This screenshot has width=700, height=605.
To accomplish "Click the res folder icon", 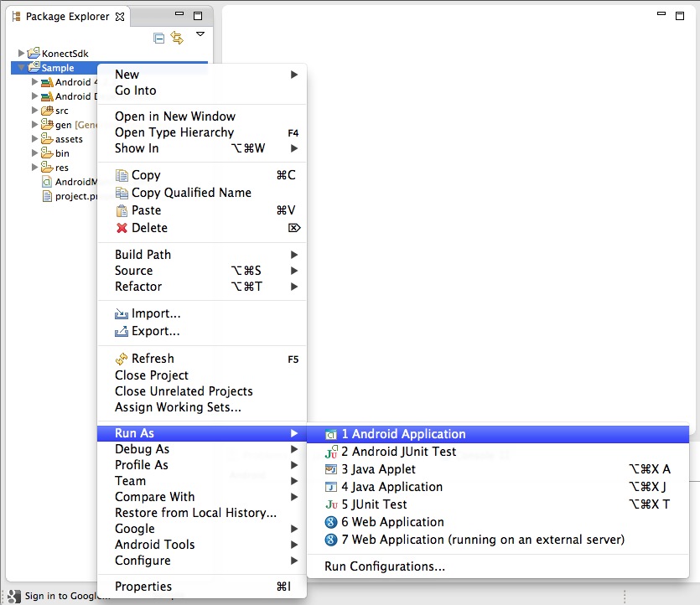I will tap(47, 167).
